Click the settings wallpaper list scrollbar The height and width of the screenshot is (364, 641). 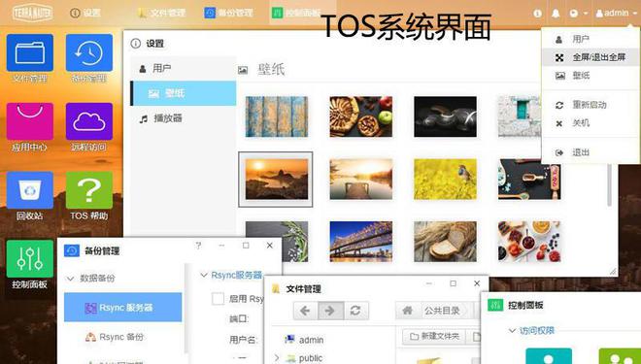(x=609, y=184)
